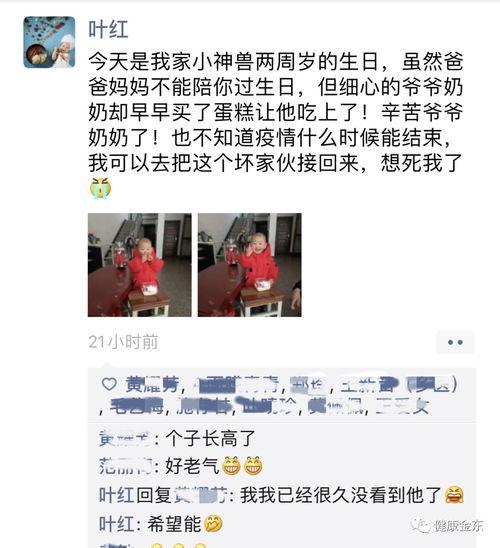The width and height of the screenshot is (500, 548).
Task: Tap the main post text about the birthday
Action: coord(276,112)
